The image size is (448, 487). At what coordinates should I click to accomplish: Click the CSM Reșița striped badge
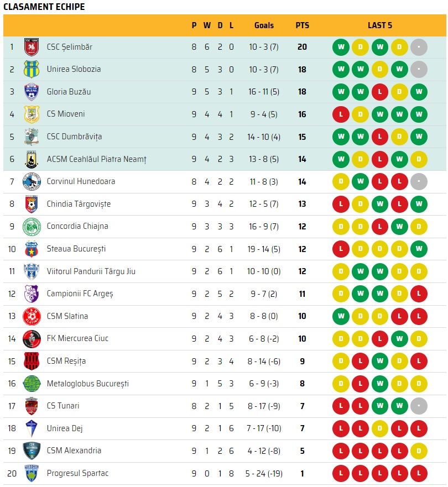tap(32, 361)
